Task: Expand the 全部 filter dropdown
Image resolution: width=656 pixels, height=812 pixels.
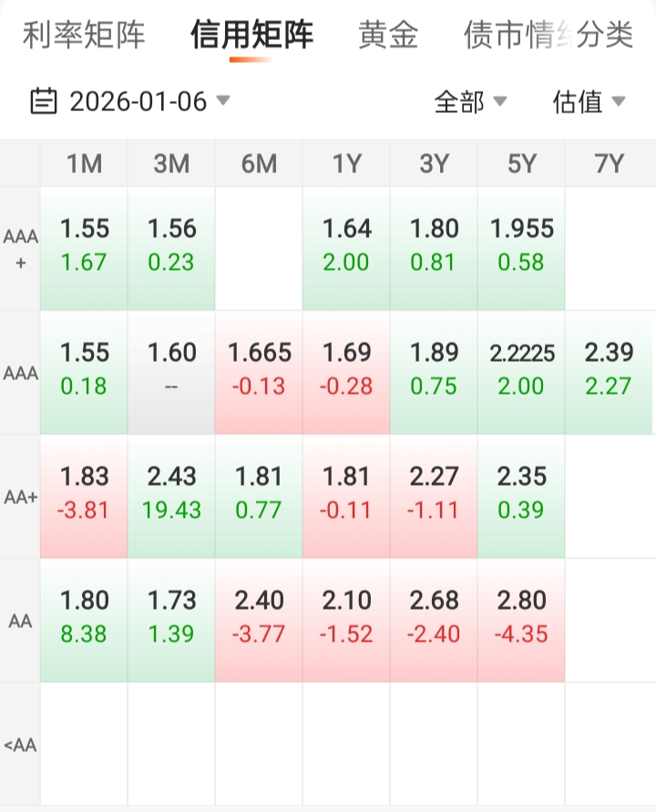Action: [x=470, y=102]
